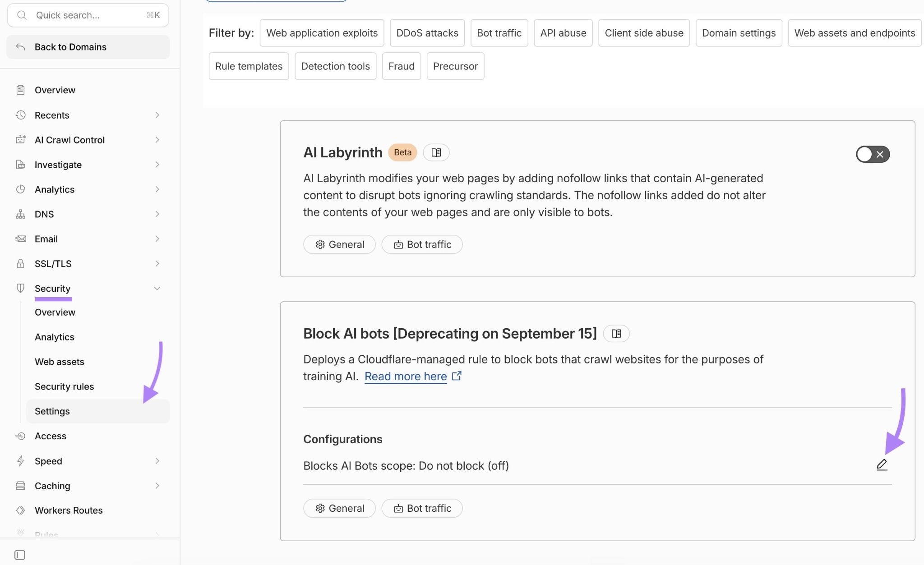Click the Beta badge beside AI Labyrinth
This screenshot has width=924, height=565.
402,152
